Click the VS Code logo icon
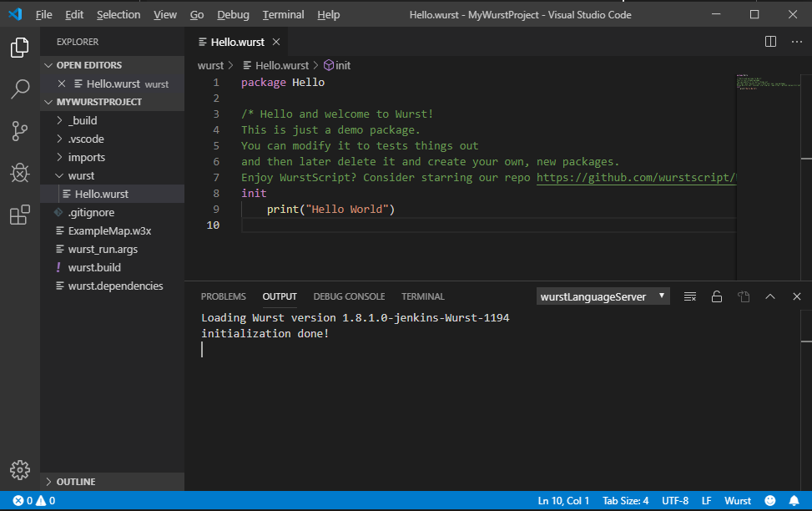Screen dimensions: 812x511 15,14
